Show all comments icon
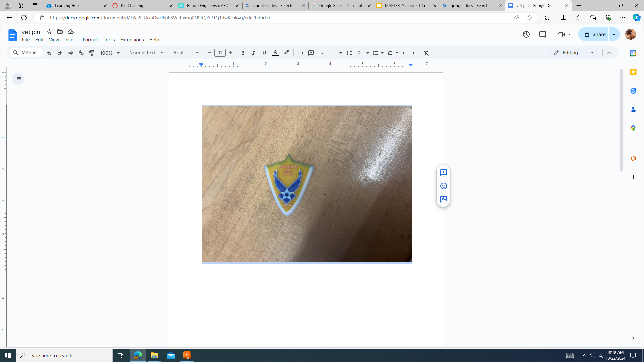Screen dimensions: 644x362 click(542, 34)
